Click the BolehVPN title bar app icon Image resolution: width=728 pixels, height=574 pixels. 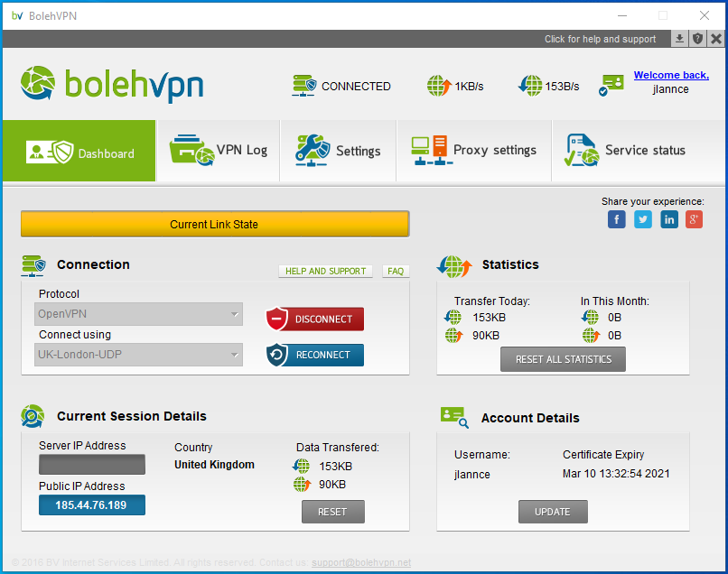click(x=17, y=15)
